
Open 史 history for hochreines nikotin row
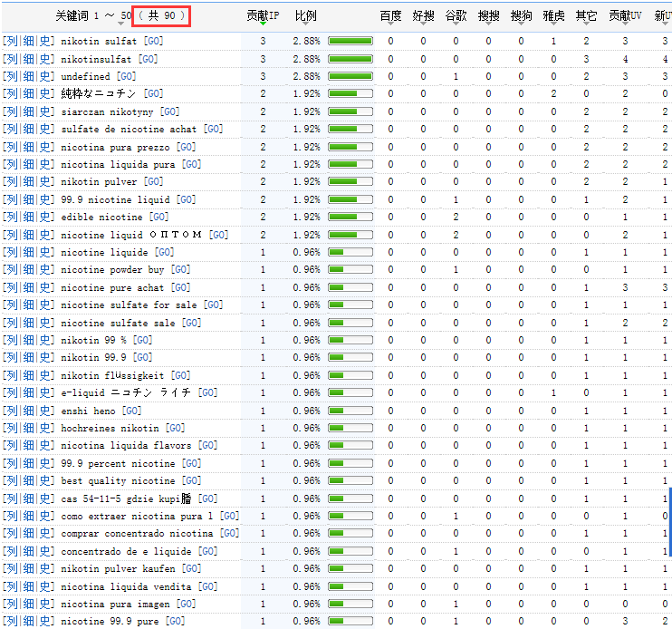[46, 429]
